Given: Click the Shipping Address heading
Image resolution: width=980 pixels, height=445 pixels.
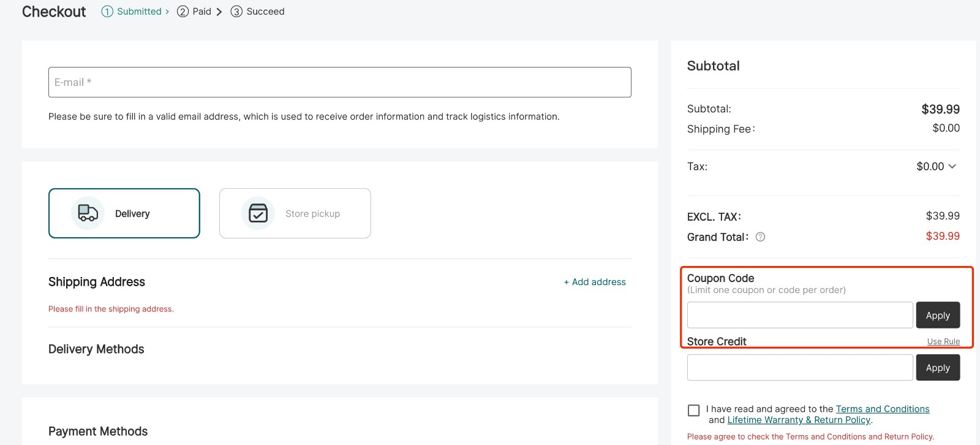Looking at the screenshot, I should (97, 282).
